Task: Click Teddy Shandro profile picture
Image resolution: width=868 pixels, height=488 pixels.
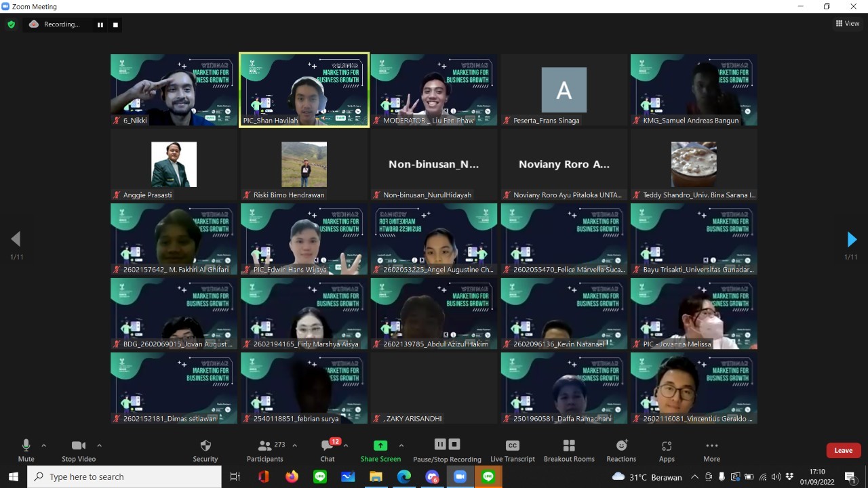Action: click(694, 164)
